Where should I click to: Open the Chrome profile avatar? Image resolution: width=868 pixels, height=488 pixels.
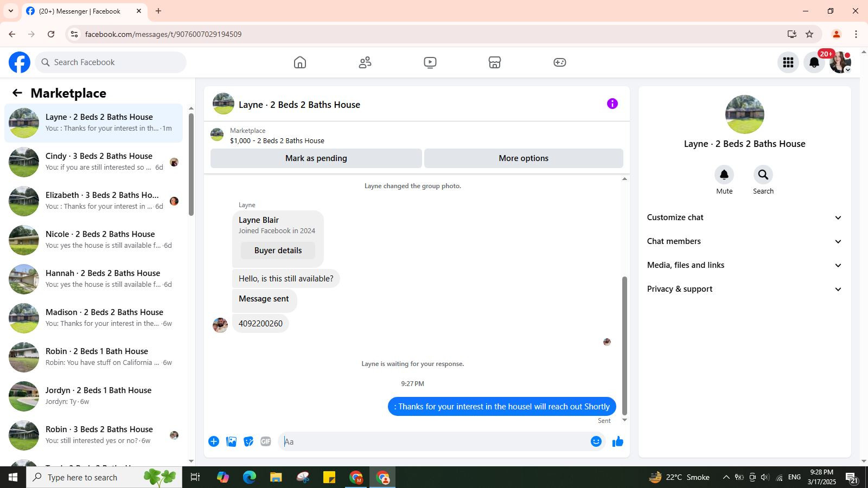tap(837, 34)
